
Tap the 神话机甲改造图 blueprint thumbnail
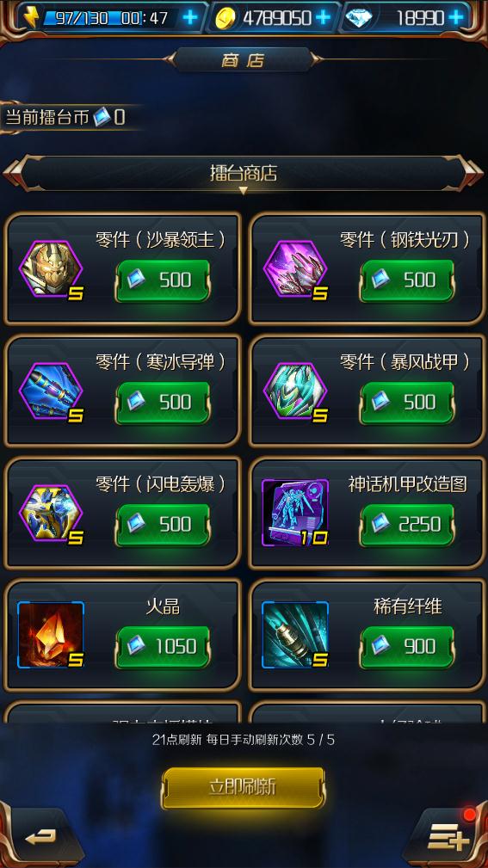[295, 514]
